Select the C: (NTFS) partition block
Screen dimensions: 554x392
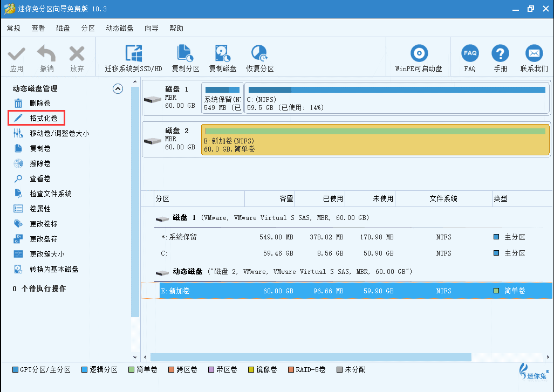click(x=397, y=98)
